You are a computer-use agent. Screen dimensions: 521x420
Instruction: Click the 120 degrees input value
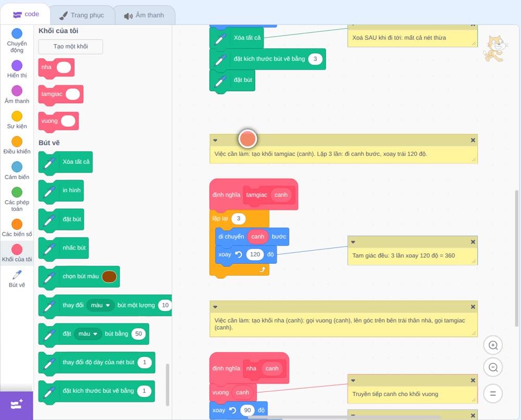[x=255, y=254]
